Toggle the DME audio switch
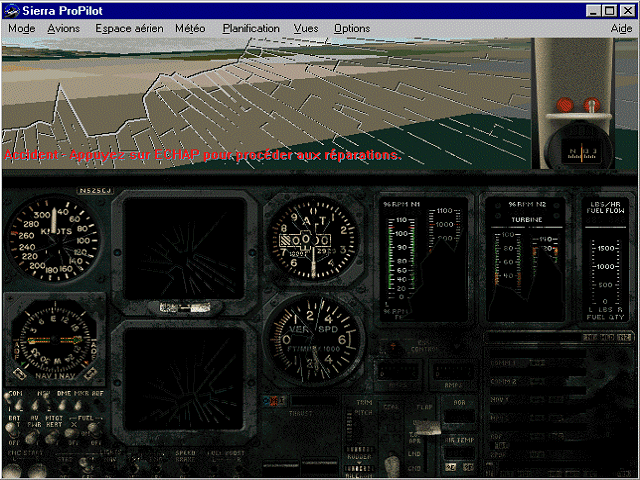The width and height of the screenshot is (640, 480). 62,404
